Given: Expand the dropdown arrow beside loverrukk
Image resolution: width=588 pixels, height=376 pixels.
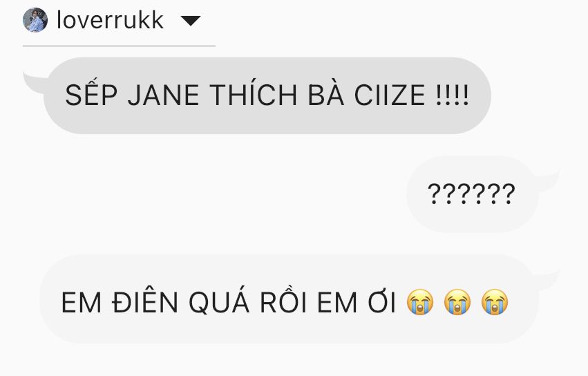Looking at the screenshot, I should [x=191, y=21].
